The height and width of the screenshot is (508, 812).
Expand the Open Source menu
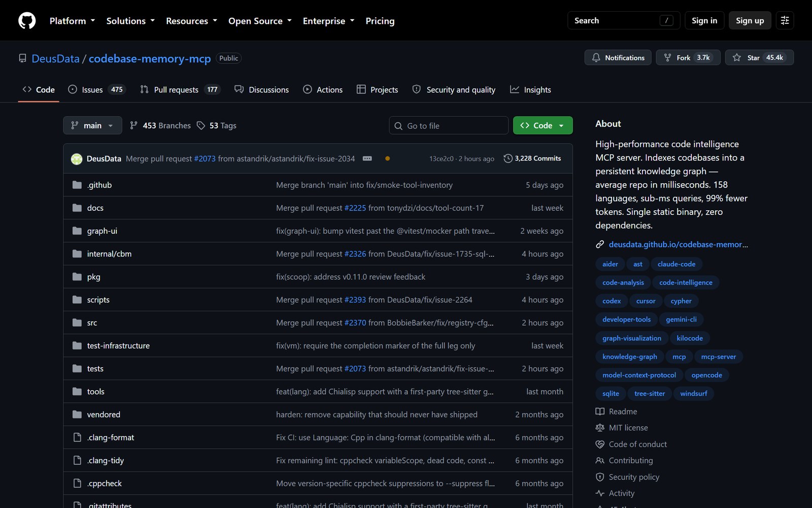[260, 21]
